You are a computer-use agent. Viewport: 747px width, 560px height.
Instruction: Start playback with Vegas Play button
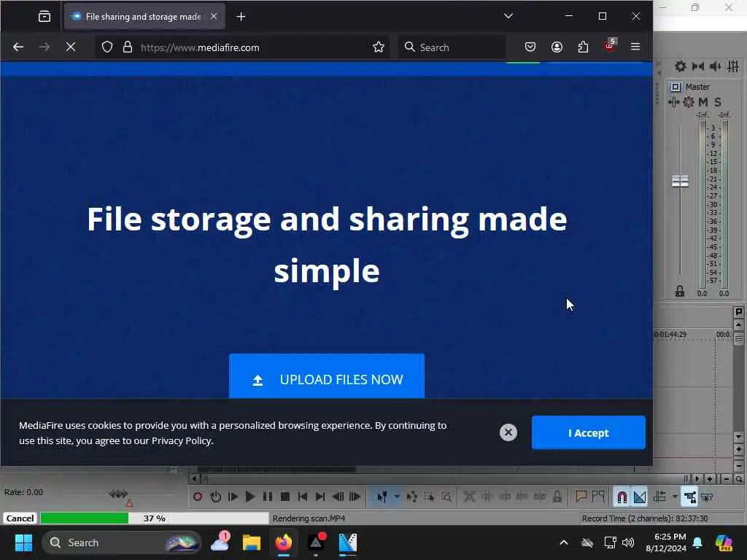pyautogui.click(x=250, y=497)
